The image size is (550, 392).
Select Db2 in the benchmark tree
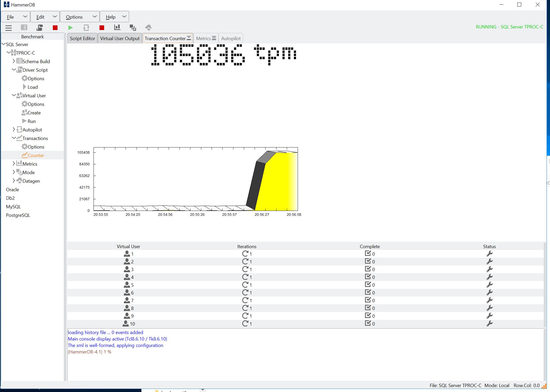10,198
